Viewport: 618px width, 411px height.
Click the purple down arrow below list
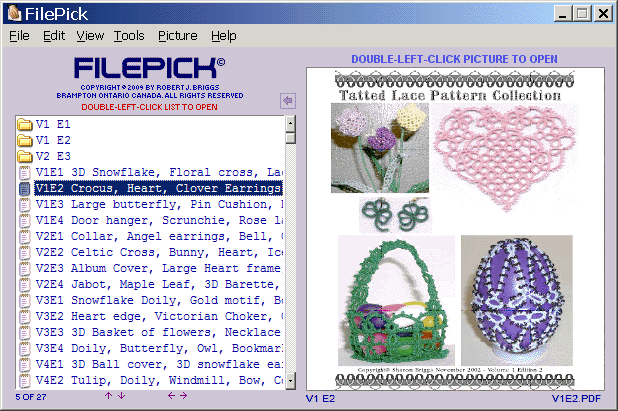(x=121, y=396)
